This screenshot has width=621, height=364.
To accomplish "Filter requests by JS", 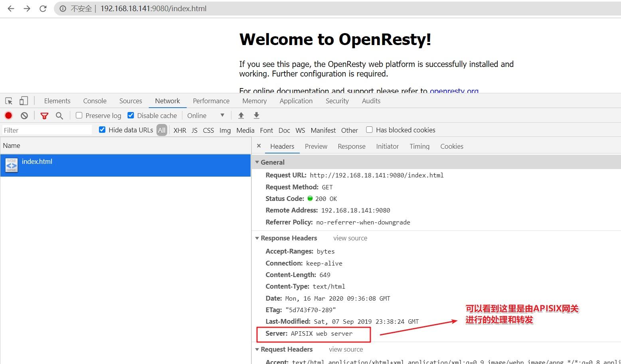I will pos(194,130).
